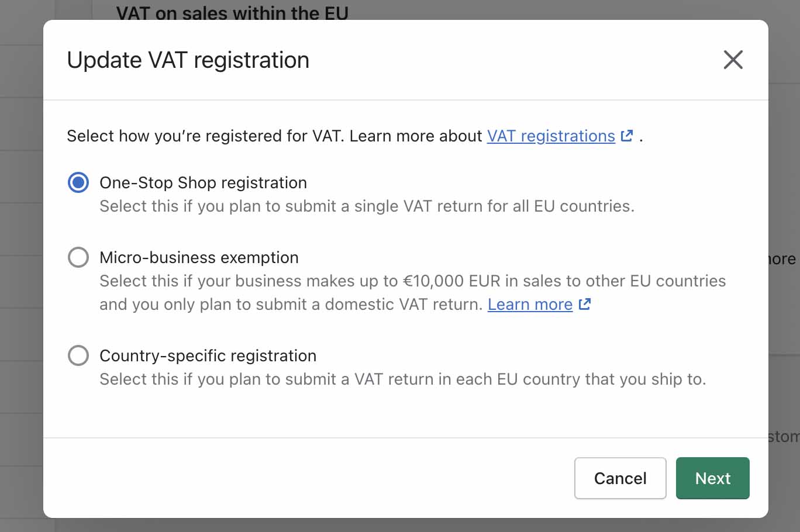Click the single VAT return description text
Image resolution: width=800 pixels, height=532 pixels.
point(367,206)
